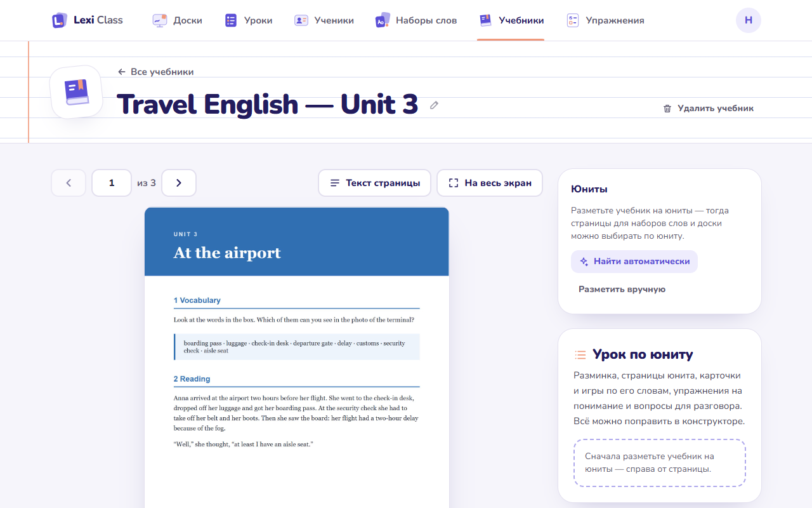Screen dimensions: 812x508
Task: Click the page number input field
Action: (112, 183)
